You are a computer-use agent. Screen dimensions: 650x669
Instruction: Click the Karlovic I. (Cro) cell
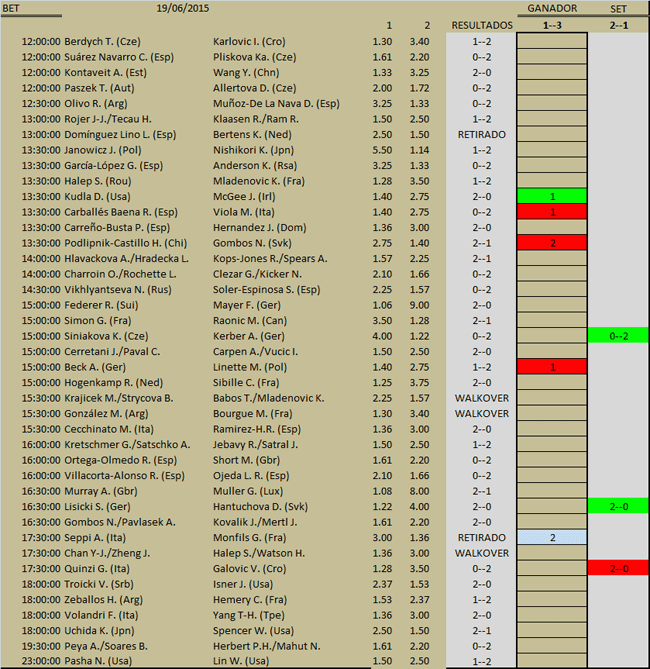(x=249, y=41)
